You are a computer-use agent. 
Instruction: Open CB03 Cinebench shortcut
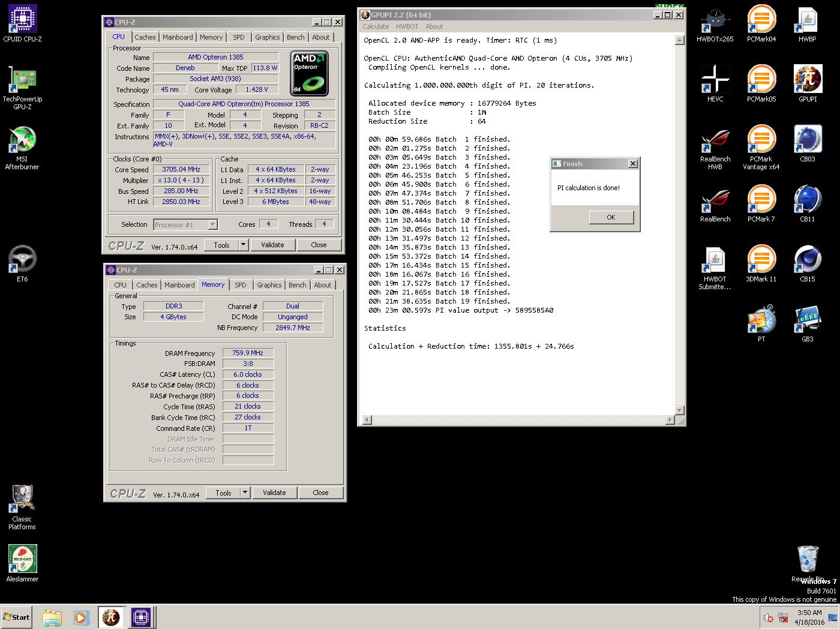808,144
